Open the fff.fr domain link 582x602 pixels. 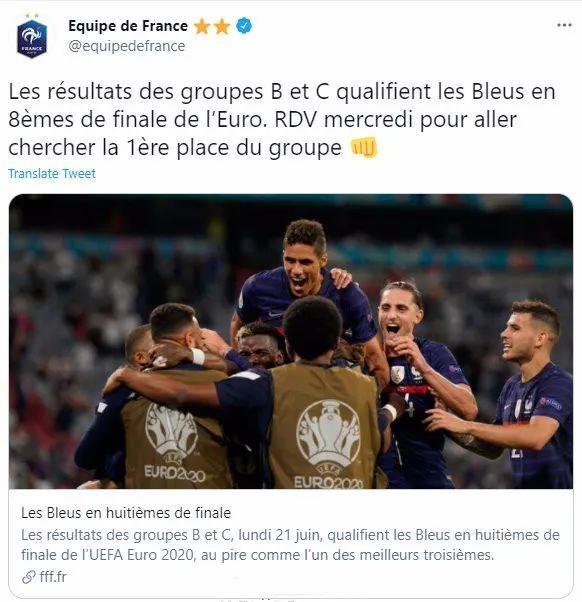53,577
